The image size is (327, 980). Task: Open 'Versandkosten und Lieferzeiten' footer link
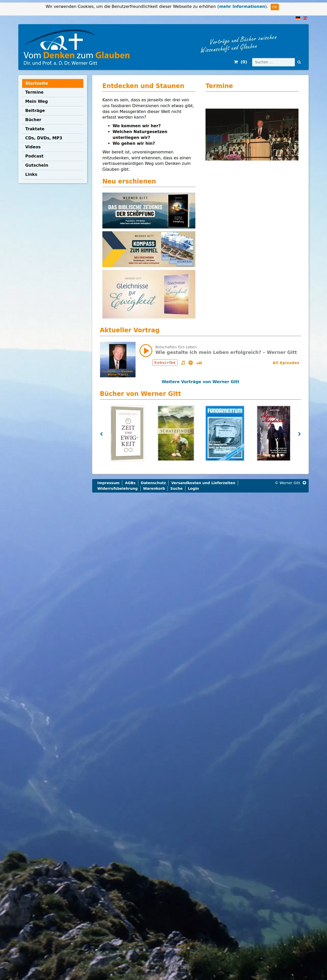point(203,483)
